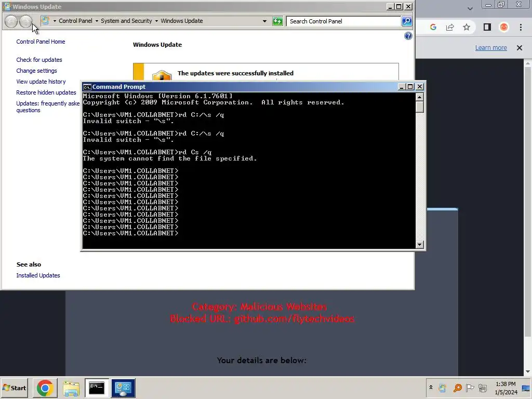This screenshot has width=532, height=399.
Task: Open Restore hidden updates link
Action: coord(46,92)
